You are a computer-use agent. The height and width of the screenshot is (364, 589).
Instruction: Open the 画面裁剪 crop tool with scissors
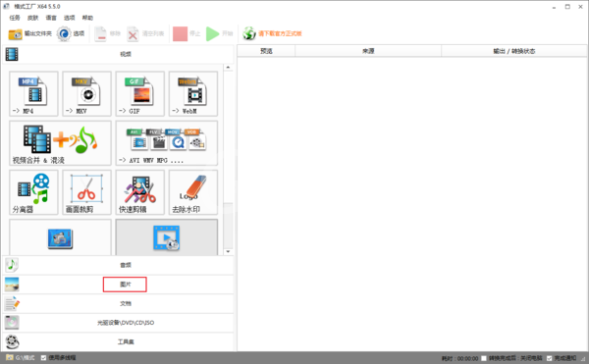click(x=86, y=192)
